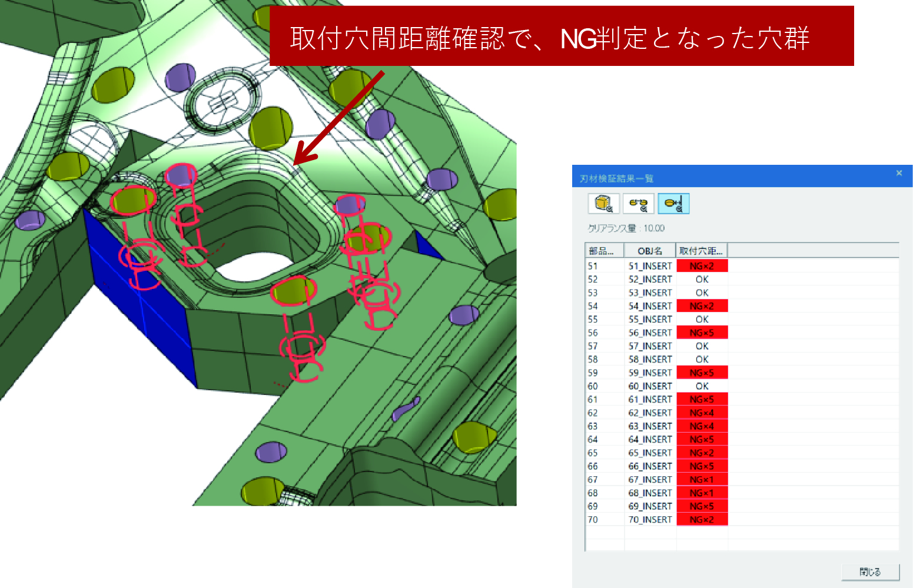
Task: Click the red NG×5 cell for 56_INSERT
Action: click(702, 333)
